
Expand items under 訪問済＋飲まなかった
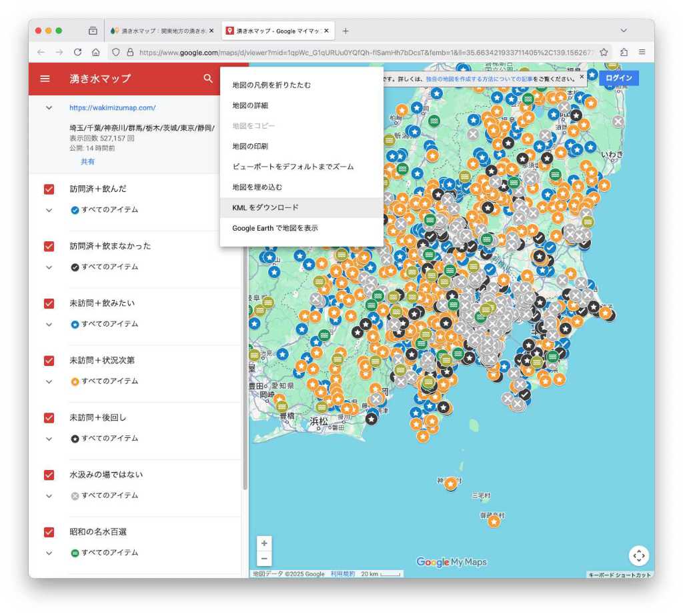coord(49,267)
